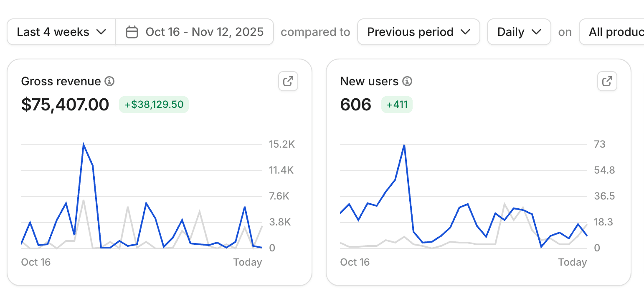
Task: Open the All products filter dropdown
Action: pos(614,32)
